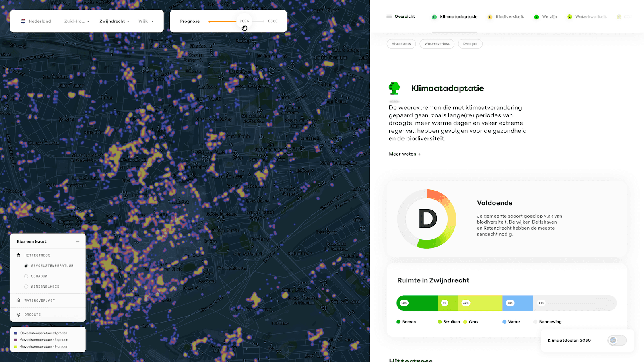Click the layers icon next to HITTESTRESS

pos(19,255)
